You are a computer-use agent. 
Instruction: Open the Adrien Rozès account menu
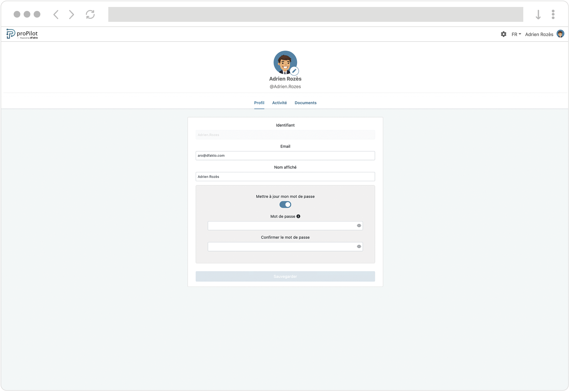(540, 34)
